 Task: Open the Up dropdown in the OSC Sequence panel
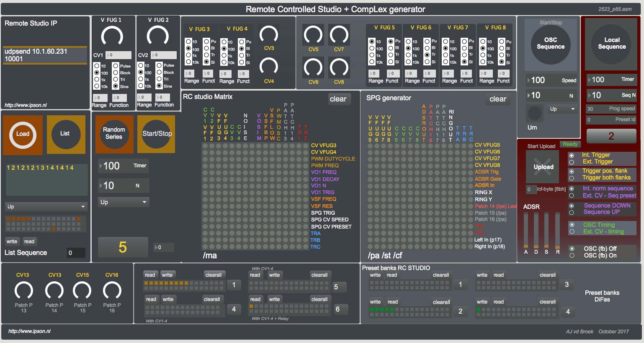point(561,109)
